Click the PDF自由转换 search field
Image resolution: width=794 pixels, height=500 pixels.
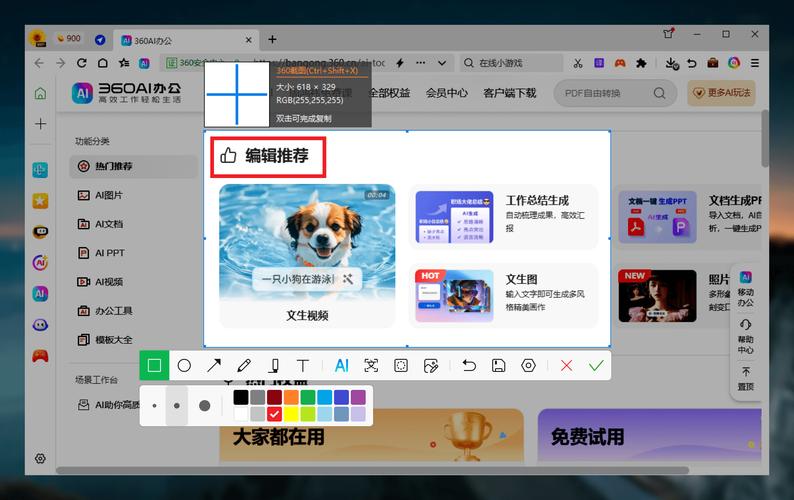(x=605, y=93)
